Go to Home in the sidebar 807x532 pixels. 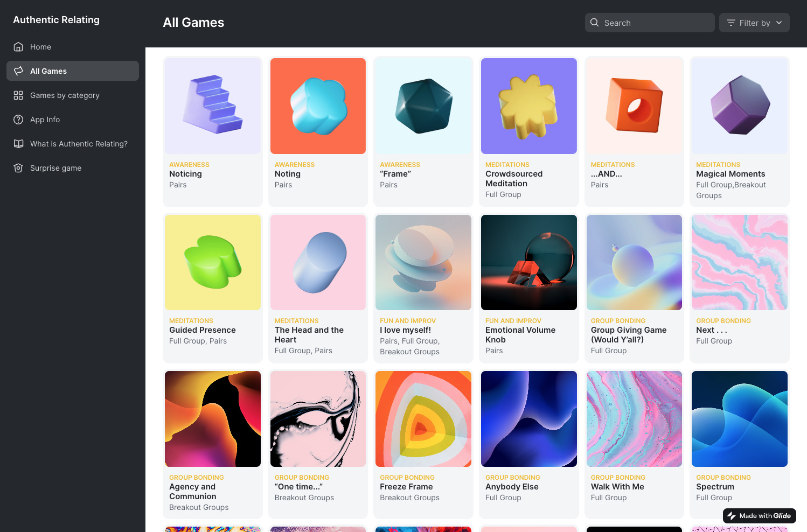coord(73,47)
